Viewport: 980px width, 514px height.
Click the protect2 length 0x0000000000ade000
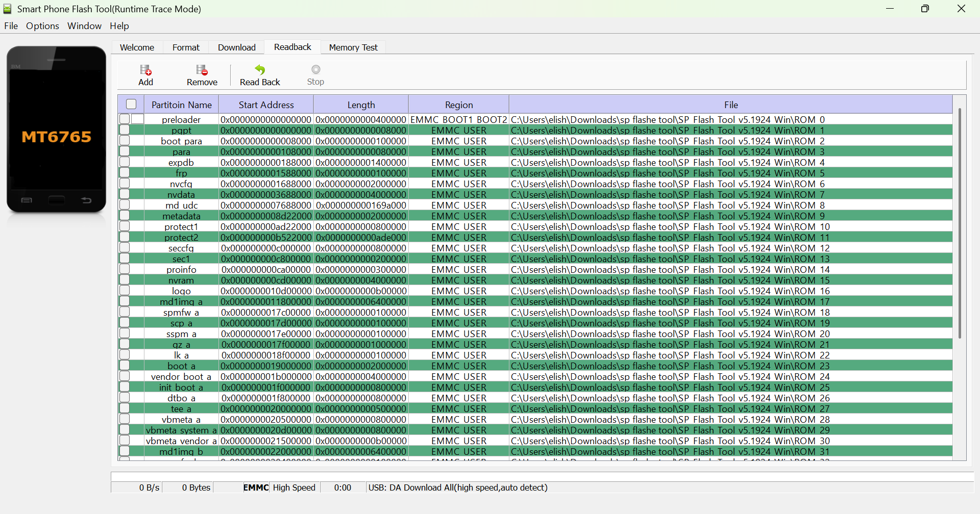361,237
